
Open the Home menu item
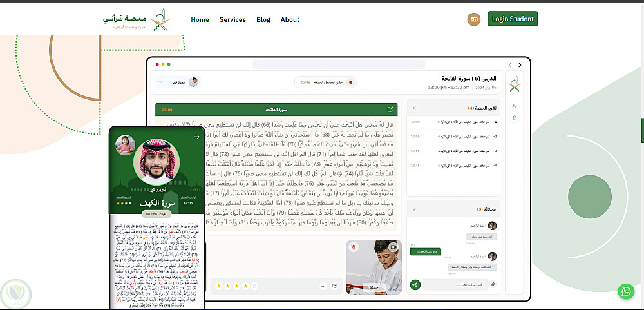(x=200, y=20)
